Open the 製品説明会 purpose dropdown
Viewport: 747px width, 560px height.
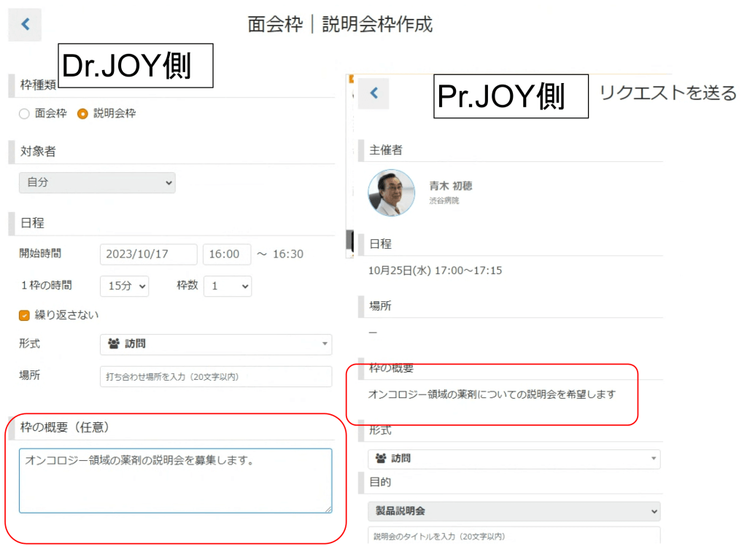coord(514,511)
